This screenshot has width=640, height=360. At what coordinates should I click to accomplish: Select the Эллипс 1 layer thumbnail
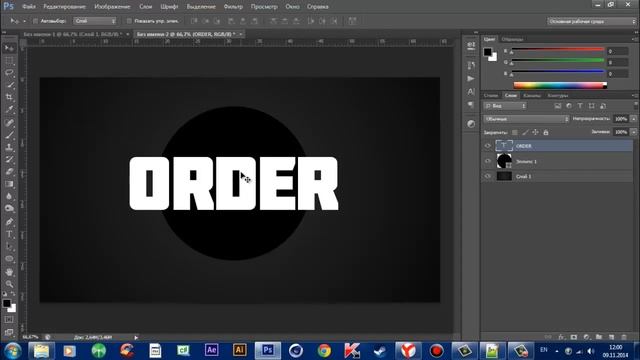pyautogui.click(x=504, y=161)
